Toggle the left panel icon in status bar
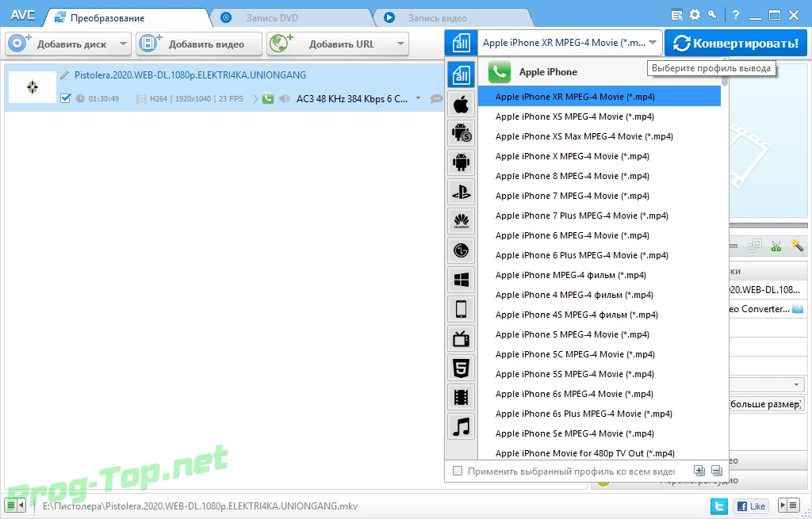 pyautogui.click(x=15, y=505)
